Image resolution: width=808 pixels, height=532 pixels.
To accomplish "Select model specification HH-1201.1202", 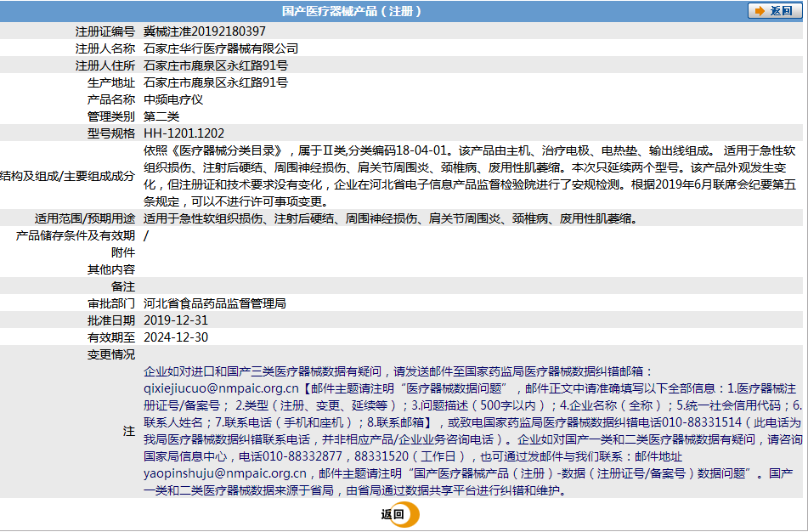I will click(x=184, y=133).
